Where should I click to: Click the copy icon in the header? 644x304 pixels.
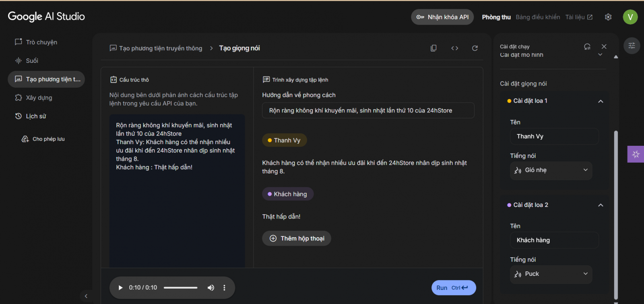(433, 48)
